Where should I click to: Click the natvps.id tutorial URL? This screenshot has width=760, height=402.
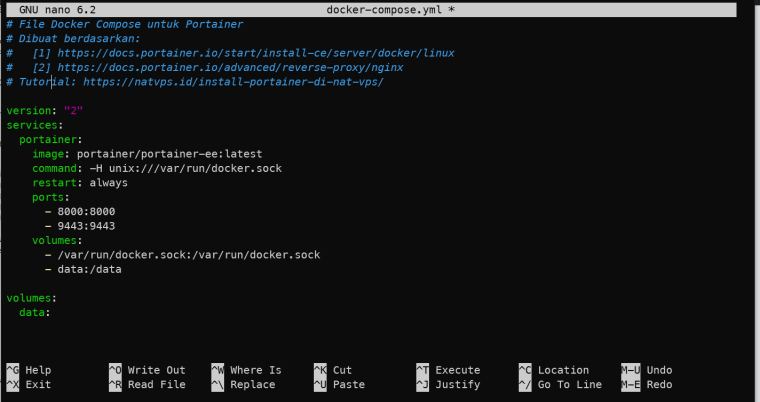coord(233,81)
